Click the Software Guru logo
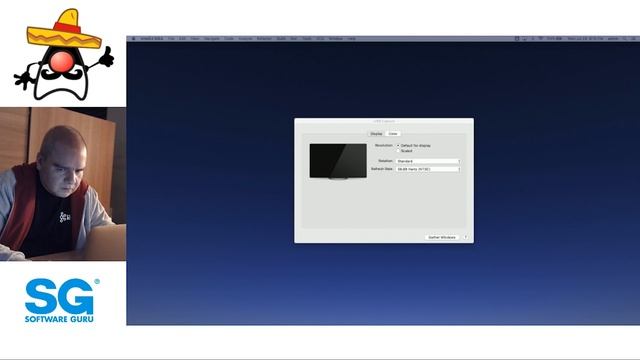Screen dimensions: 640x360 [62, 300]
